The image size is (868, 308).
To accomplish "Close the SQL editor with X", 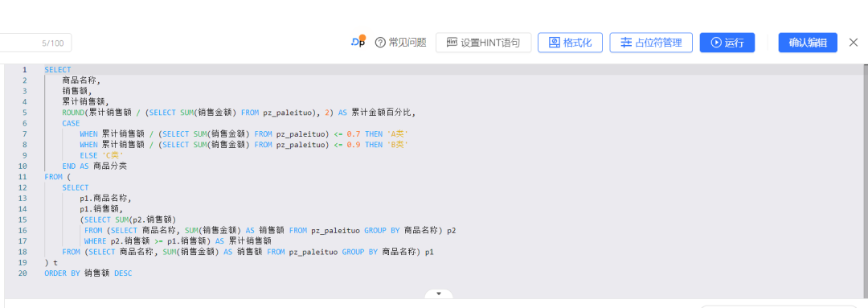I will click(853, 43).
